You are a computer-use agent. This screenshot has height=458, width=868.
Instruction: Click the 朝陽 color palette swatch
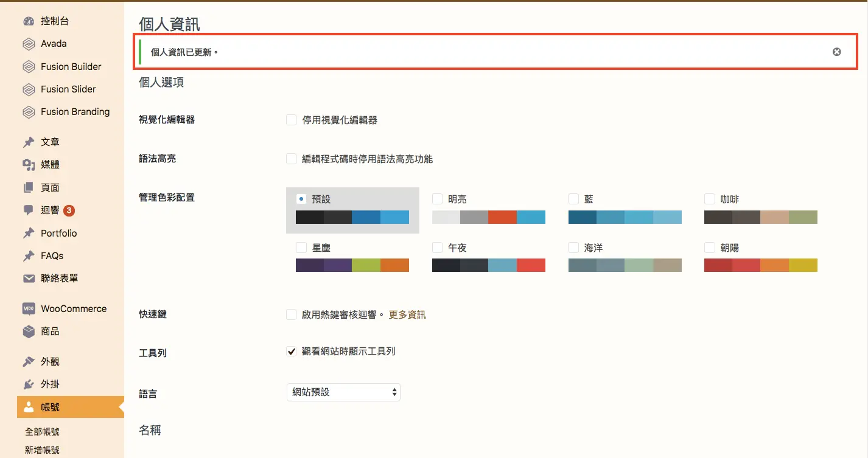point(761,265)
